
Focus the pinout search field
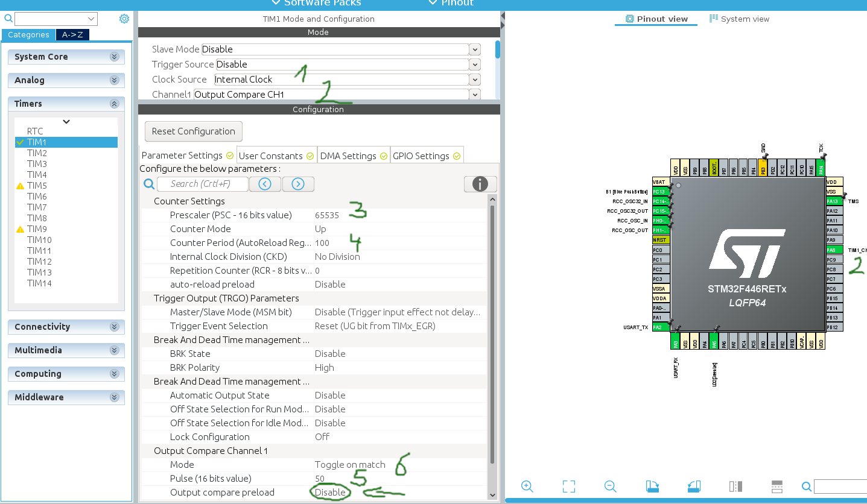(840, 487)
